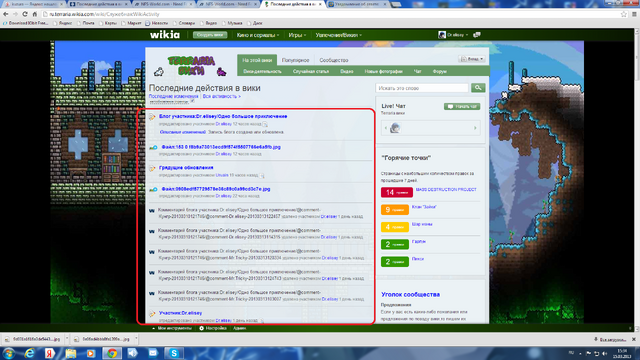Image resolution: width=640 pixels, height=360 pixels.
Task: Click the Создать вики button
Action: click(210, 35)
